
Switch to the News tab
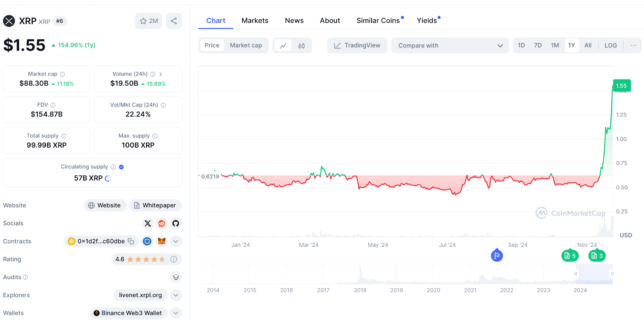294,21
